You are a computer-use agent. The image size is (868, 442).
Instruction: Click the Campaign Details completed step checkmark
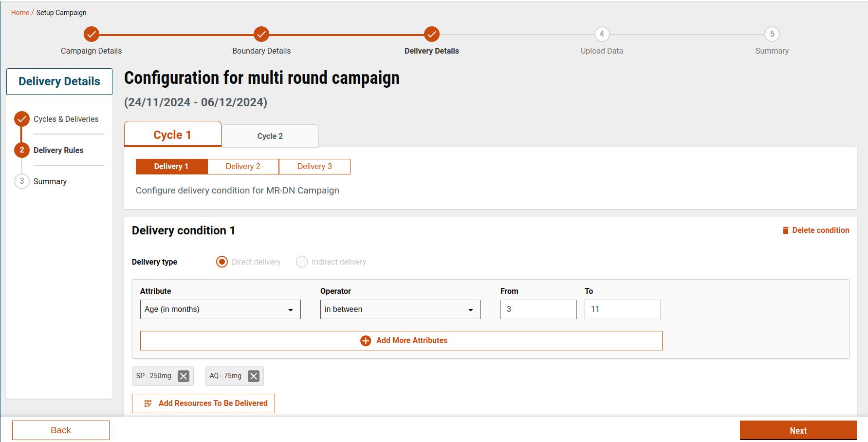click(92, 34)
